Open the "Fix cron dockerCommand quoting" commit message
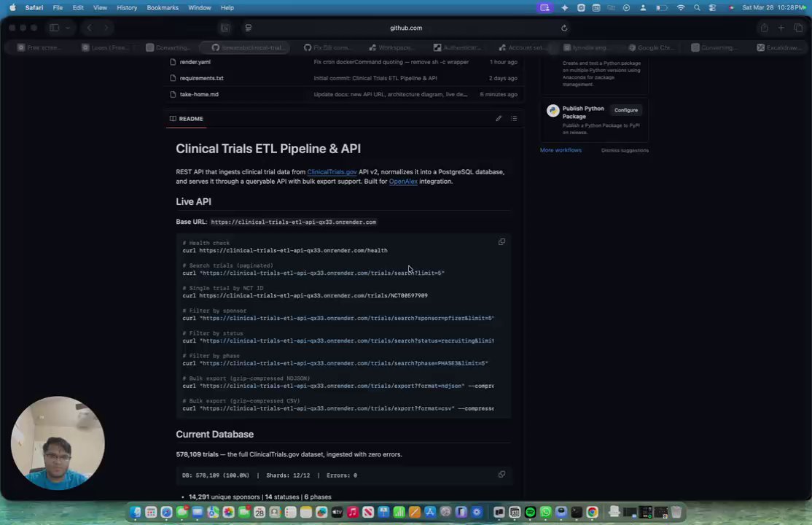This screenshot has width=812, height=525. coord(391,62)
